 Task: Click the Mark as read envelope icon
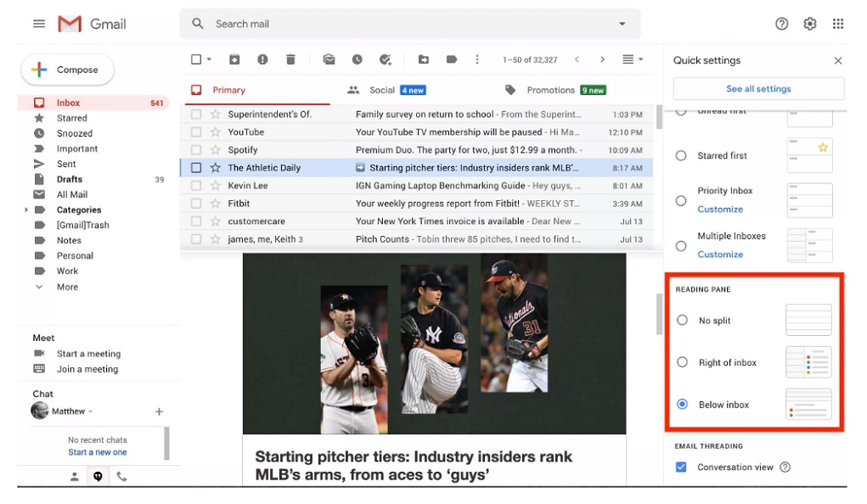click(329, 59)
